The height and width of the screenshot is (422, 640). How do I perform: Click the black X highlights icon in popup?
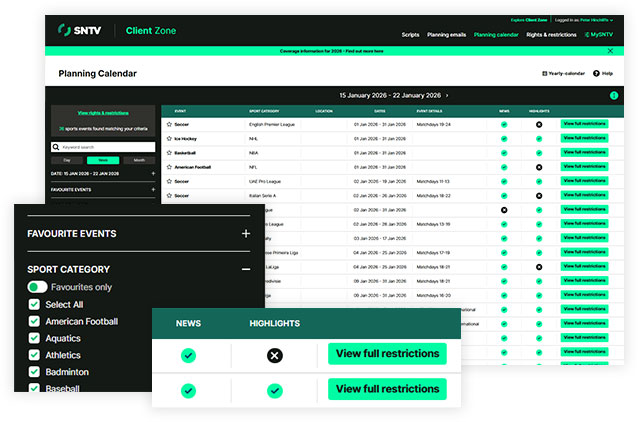[x=275, y=355]
